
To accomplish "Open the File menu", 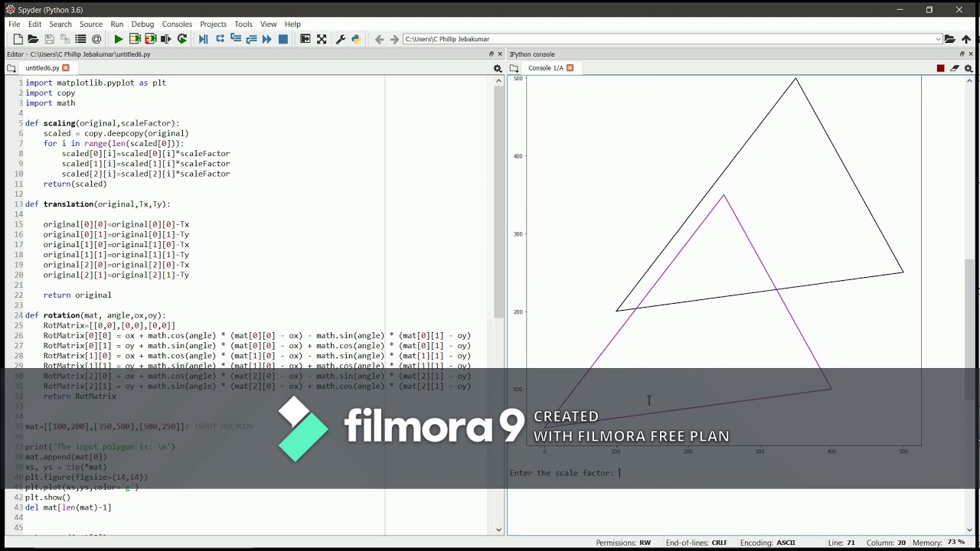I will coord(15,24).
